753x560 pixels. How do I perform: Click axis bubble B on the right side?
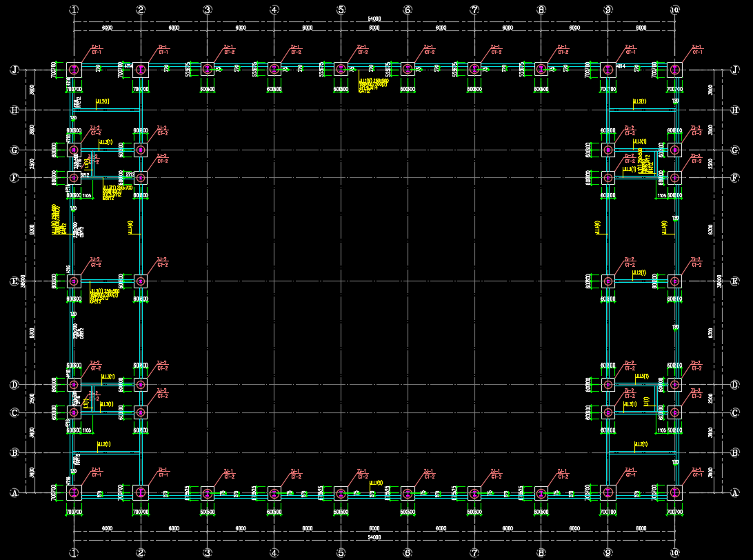click(x=735, y=453)
